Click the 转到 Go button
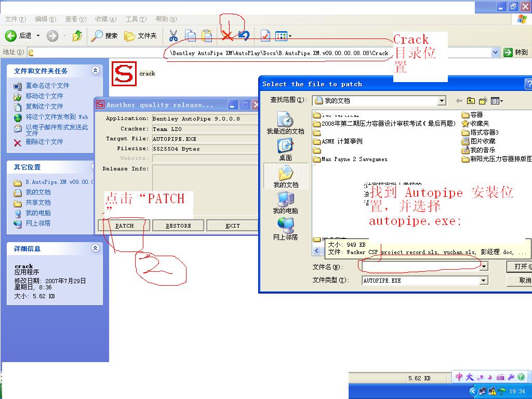The image size is (532, 399). [x=516, y=52]
